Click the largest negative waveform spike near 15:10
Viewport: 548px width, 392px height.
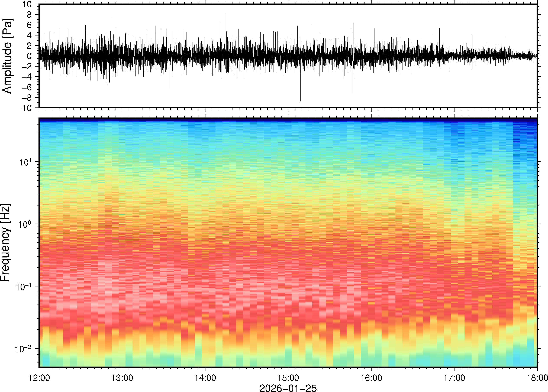coord(300,95)
